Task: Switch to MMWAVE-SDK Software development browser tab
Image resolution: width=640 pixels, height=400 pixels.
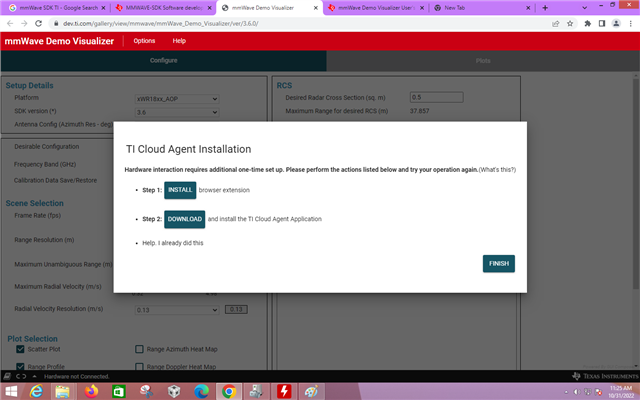Action: point(163,8)
